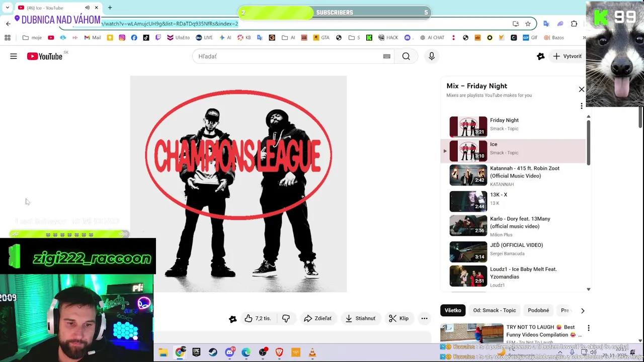The height and width of the screenshot is (362, 644).
Task: Play 13K - X from the playlist
Action: (513, 201)
